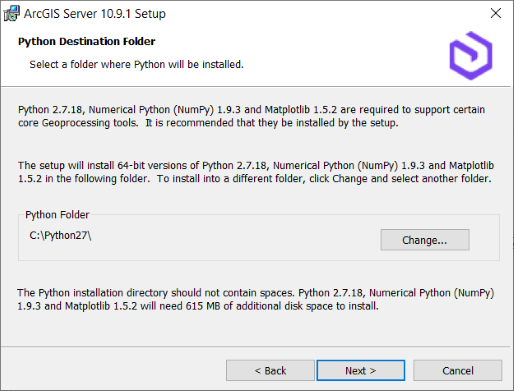The image size is (514, 391).
Task: Go to previous step with Back button
Action: [270, 370]
